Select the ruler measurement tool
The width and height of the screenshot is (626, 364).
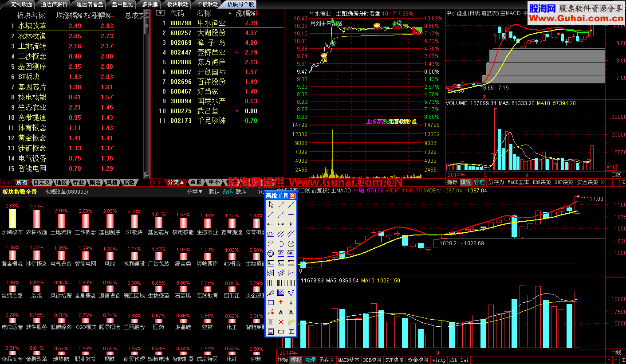[281, 331]
